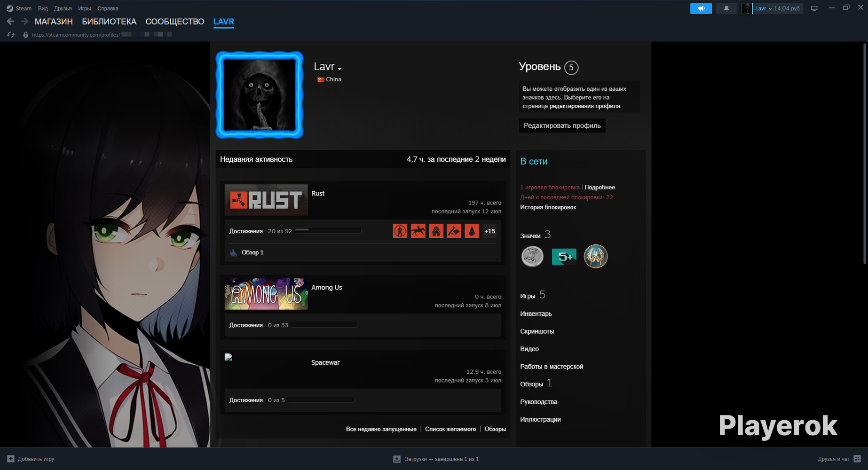The height and width of the screenshot is (470, 868).
Task: Open the История блокировок link
Action: point(548,207)
